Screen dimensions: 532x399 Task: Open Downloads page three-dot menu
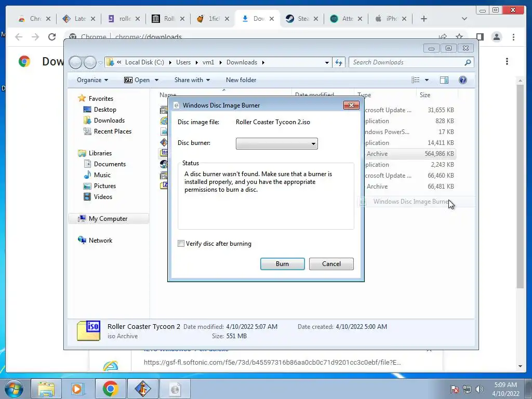point(507,61)
